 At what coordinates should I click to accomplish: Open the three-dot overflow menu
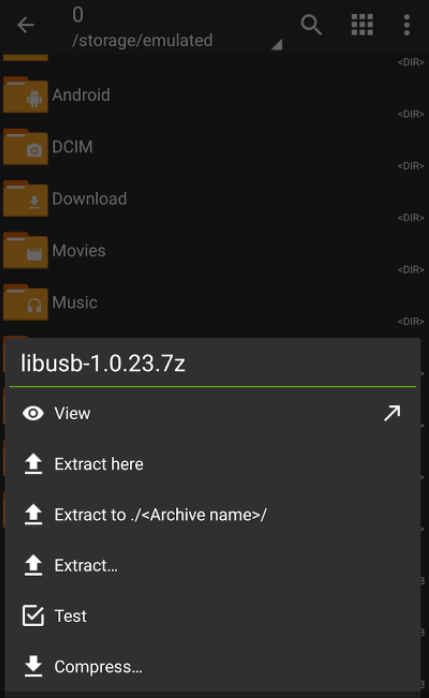click(x=406, y=24)
